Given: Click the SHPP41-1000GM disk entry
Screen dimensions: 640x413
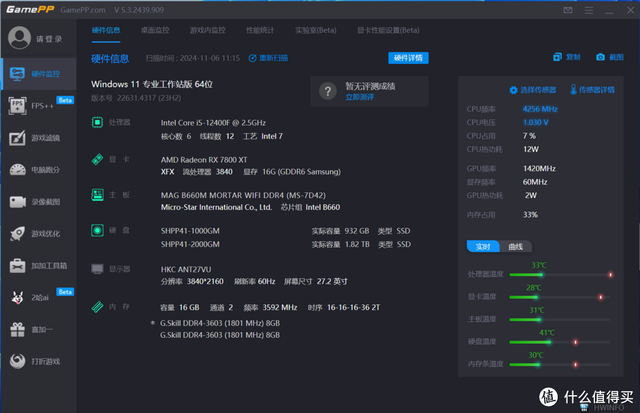Looking at the screenshot, I should 190,231.
